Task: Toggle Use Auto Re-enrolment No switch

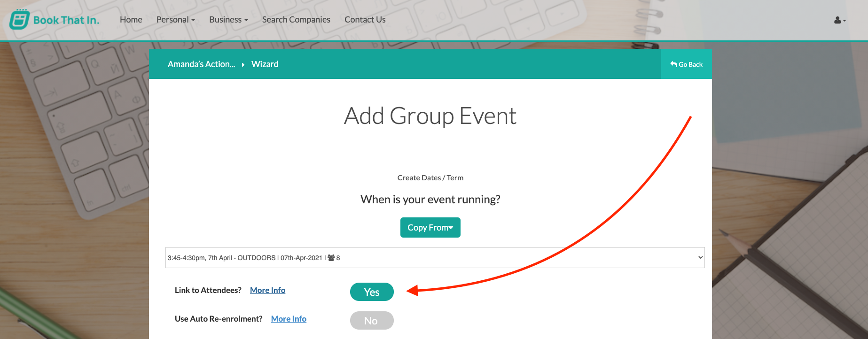Action: point(372,321)
